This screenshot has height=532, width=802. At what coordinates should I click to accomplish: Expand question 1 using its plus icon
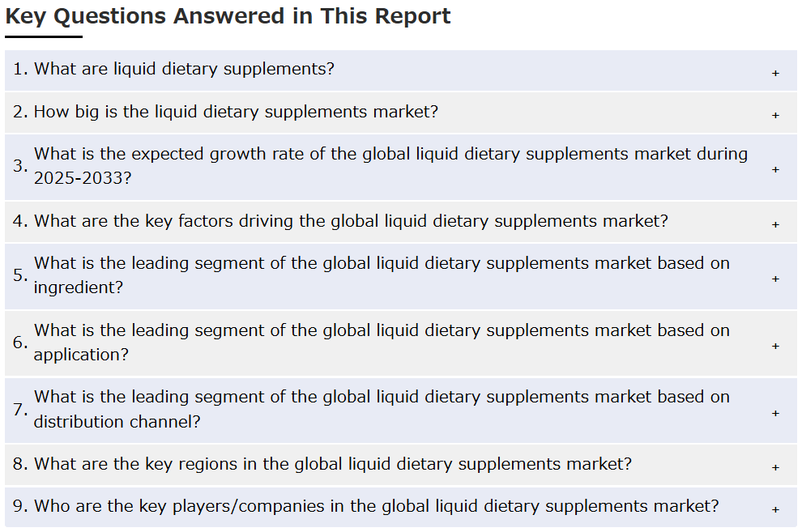click(x=775, y=74)
